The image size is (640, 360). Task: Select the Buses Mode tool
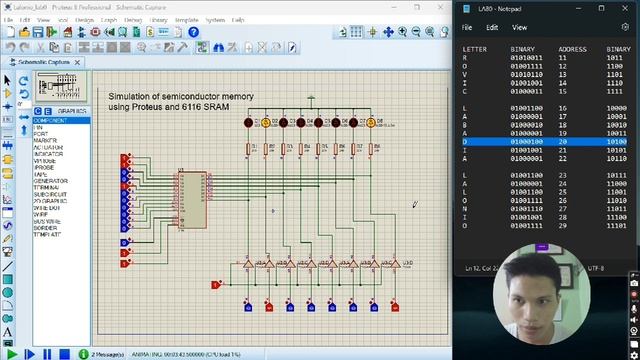coord(7,146)
